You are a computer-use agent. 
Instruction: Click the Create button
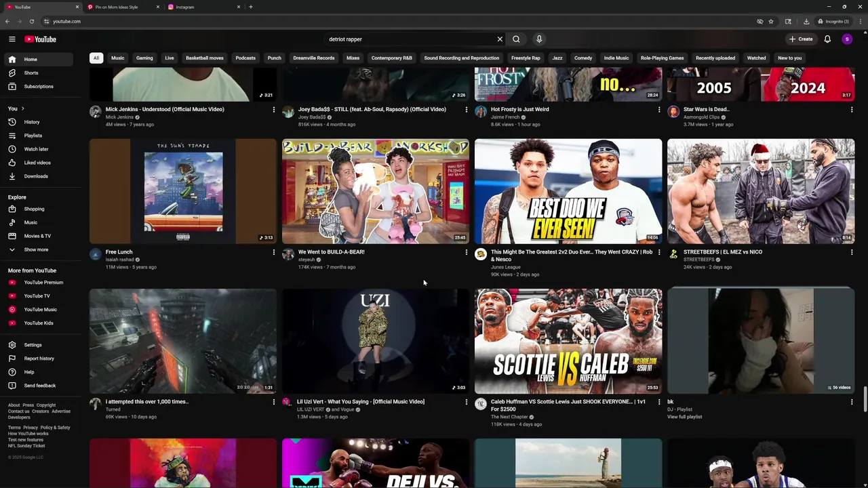click(801, 39)
